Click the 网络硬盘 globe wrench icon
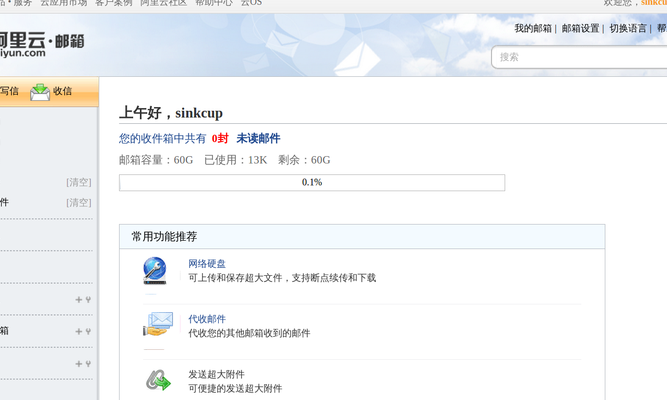The width and height of the screenshot is (667, 400). point(155,271)
